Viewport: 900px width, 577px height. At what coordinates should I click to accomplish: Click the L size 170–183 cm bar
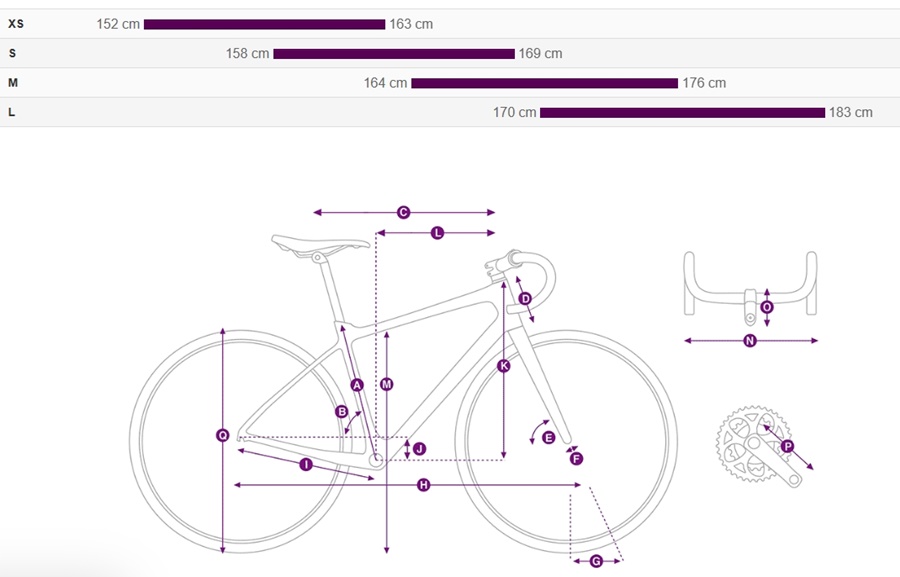pos(682,112)
